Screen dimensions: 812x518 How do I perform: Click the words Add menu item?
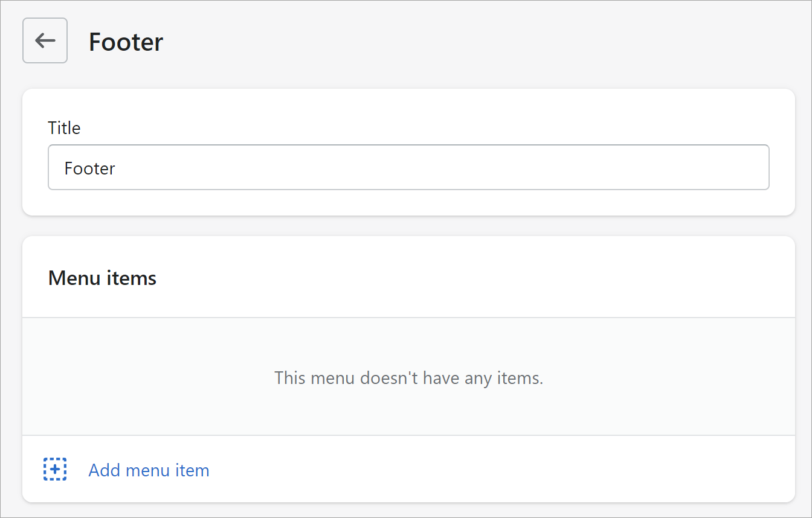(x=149, y=470)
